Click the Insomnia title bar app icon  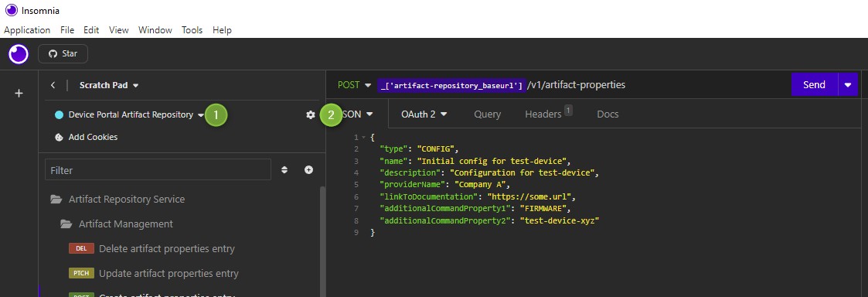pyautogui.click(x=11, y=11)
